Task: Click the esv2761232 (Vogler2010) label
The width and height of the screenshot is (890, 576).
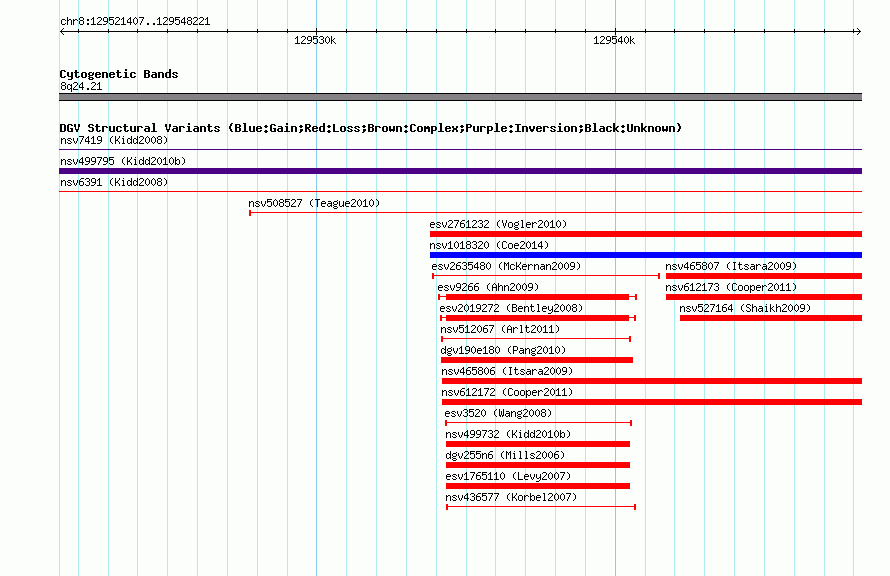Action: [x=498, y=224]
